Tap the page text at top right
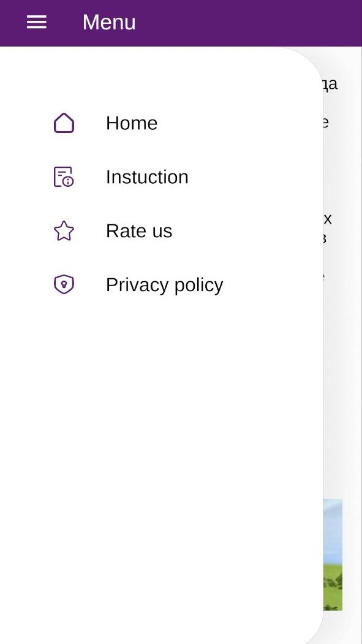Viewport: 362px width, 644px height. [329, 84]
